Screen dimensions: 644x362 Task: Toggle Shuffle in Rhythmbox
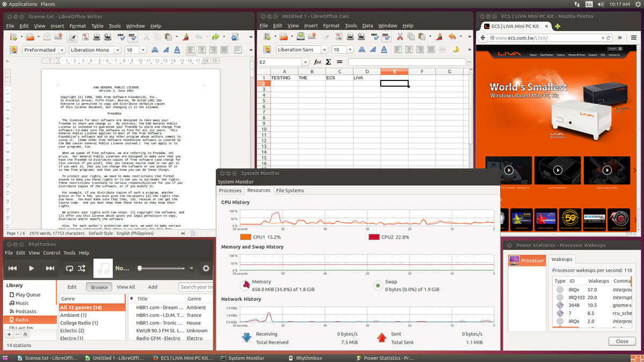click(82, 268)
